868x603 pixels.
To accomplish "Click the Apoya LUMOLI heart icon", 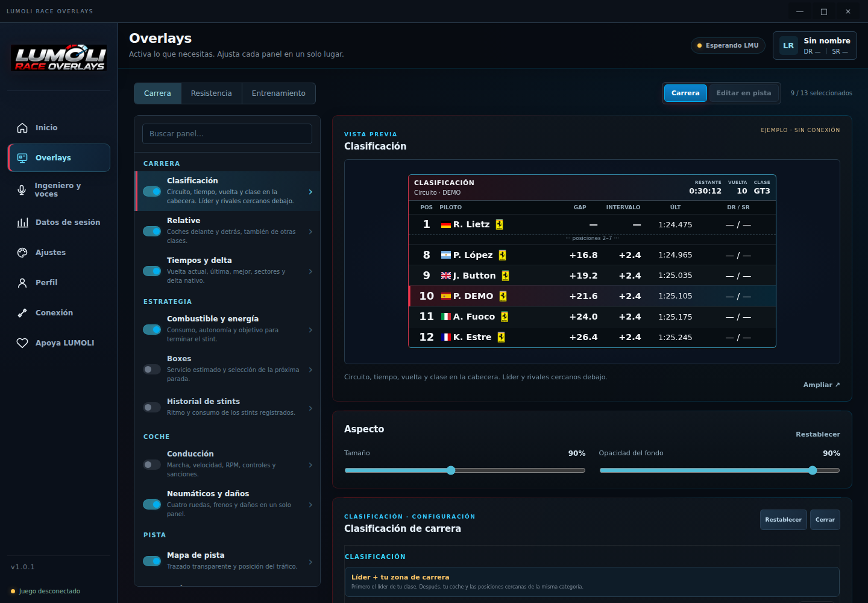I will click(x=22, y=343).
